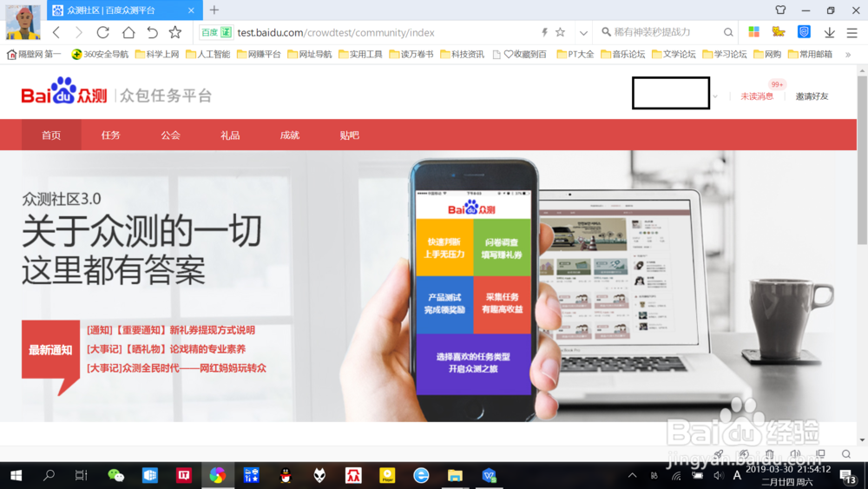Open the Windows notification center

coord(847,476)
